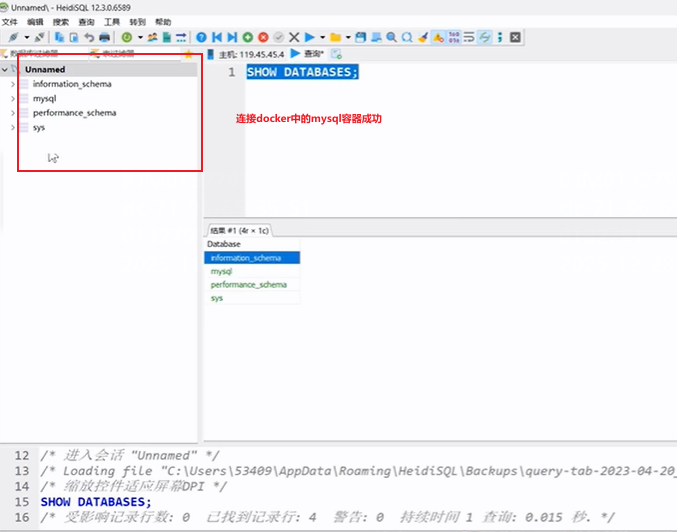This screenshot has width=677, height=532.
Task: Click the green refresh icon
Action: (x=127, y=38)
